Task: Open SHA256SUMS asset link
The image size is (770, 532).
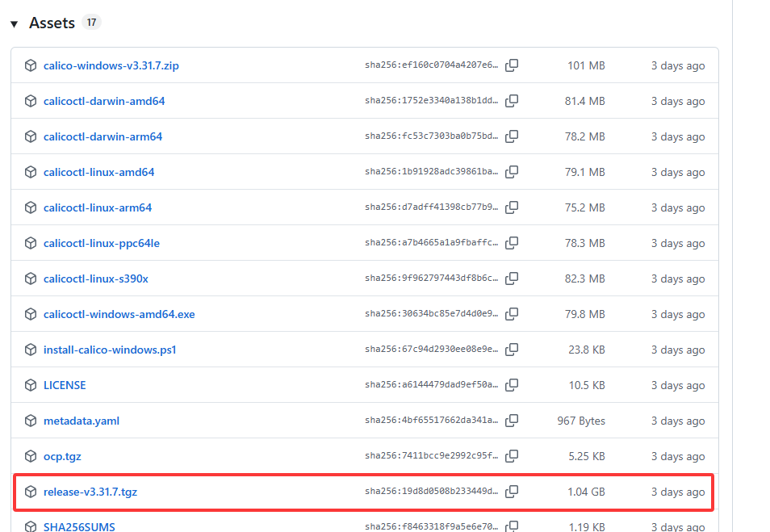Action: click(x=79, y=526)
